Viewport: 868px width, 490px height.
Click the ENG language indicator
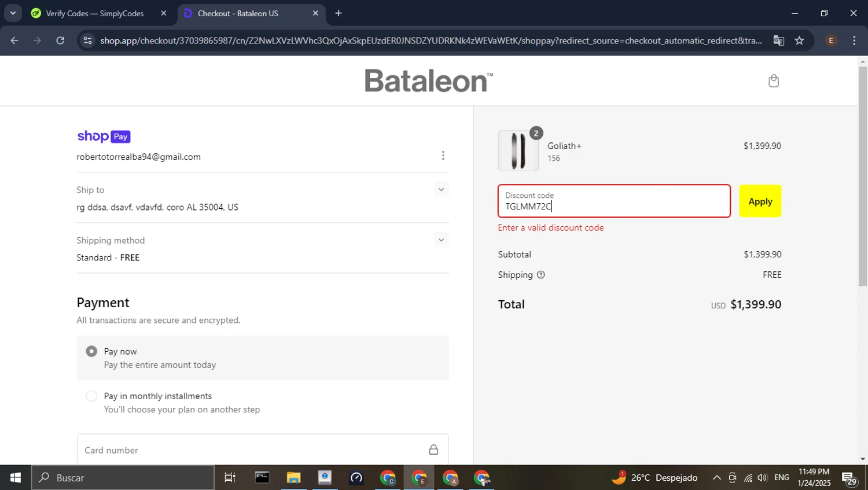click(x=782, y=478)
